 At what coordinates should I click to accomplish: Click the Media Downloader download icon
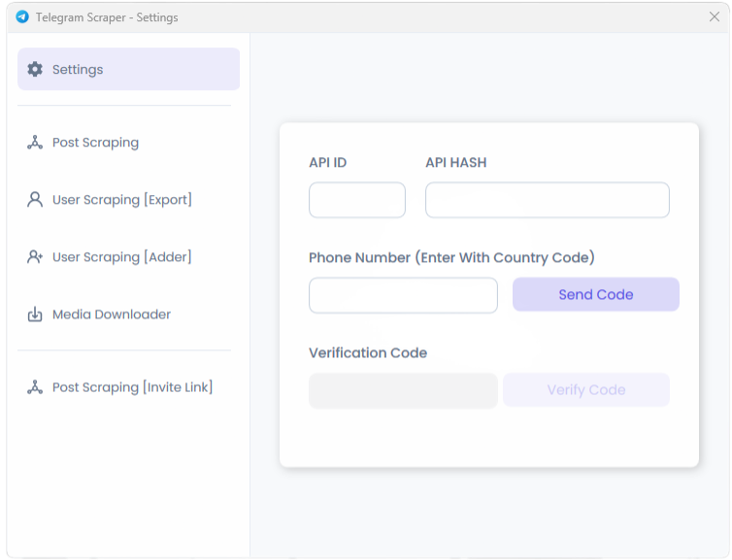(35, 314)
